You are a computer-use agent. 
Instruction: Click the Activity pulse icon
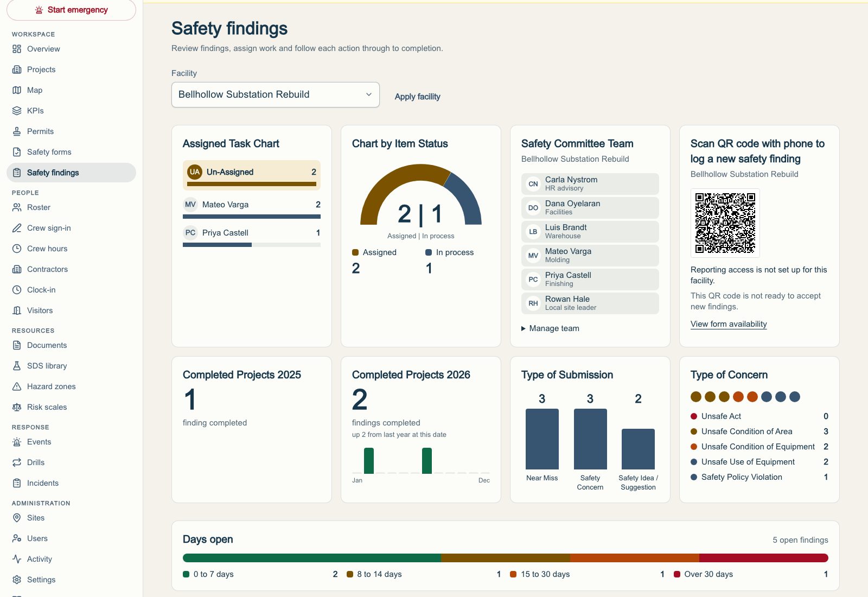tap(17, 559)
